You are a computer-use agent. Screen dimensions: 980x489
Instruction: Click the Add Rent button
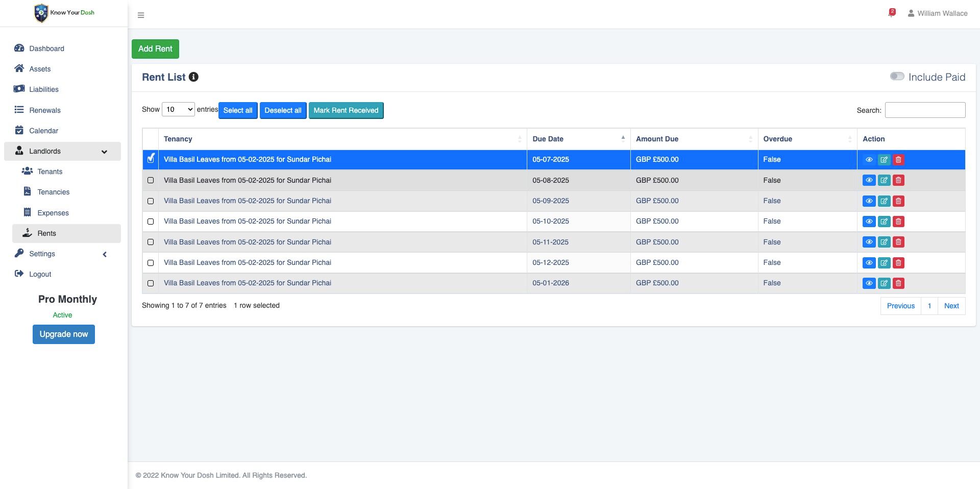click(x=155, y=49)
